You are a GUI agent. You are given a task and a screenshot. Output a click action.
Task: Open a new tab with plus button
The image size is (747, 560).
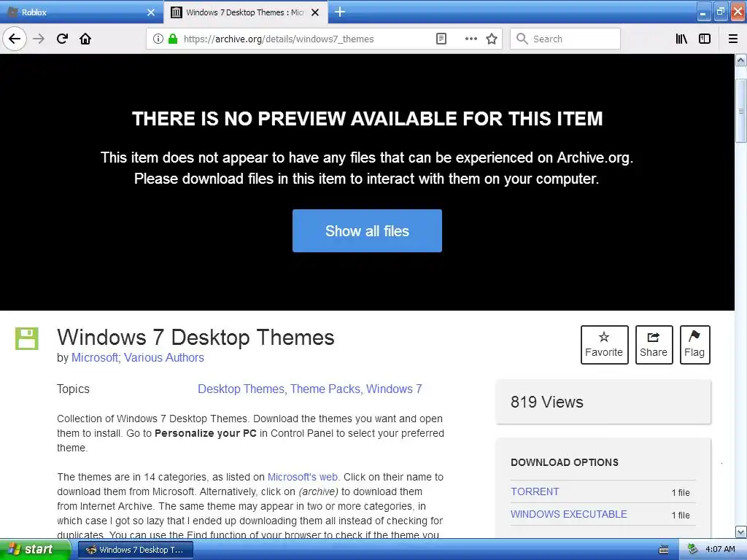pos(340,12)
